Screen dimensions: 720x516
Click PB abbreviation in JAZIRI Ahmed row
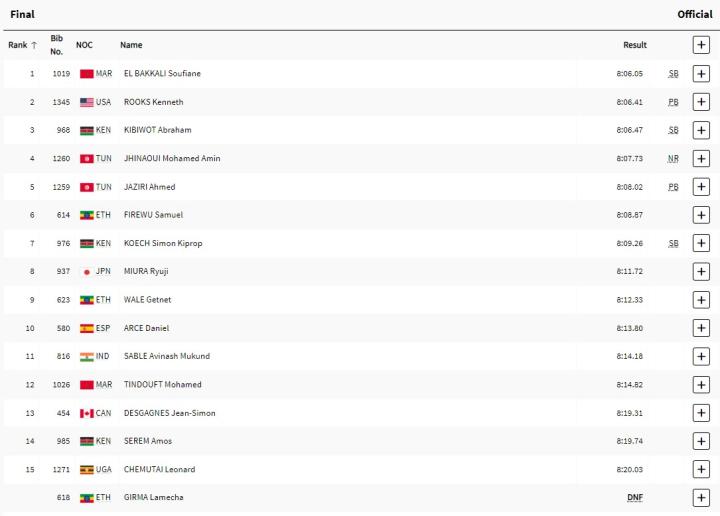[673, 187]
